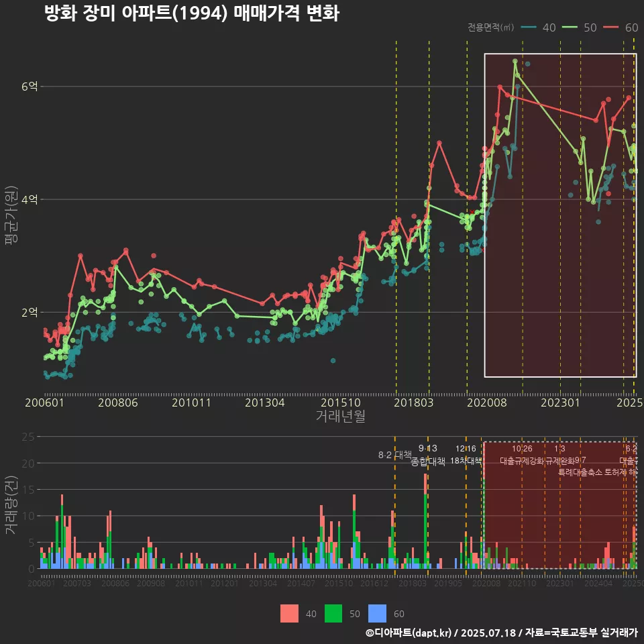Image resolution: width=644 pixels, height=644 pixels.
Task: Click the 10 label on the volume axis
Action: (28, 516)
